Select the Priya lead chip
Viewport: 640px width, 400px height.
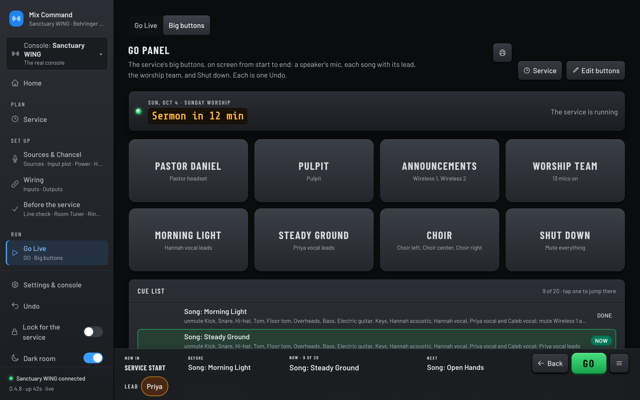tap(154, 387)
